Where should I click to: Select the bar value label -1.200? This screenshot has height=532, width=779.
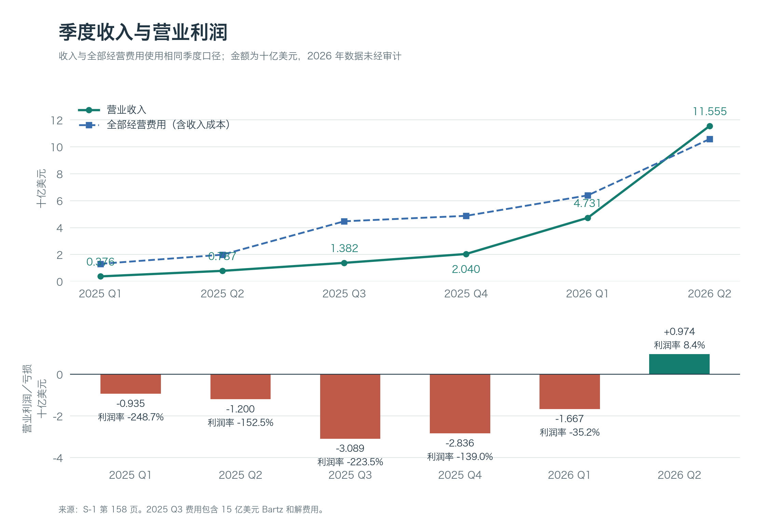[x=241, y=409]
